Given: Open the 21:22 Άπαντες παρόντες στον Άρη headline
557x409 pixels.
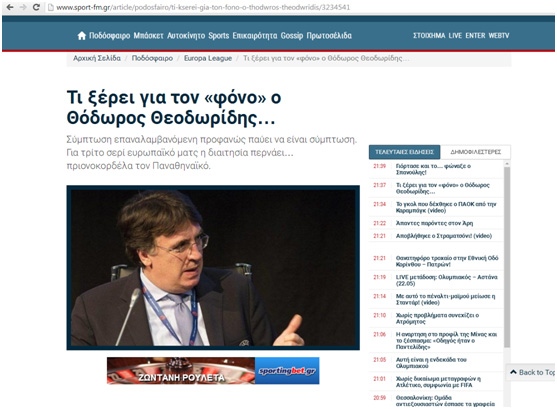Looking at the screenshot, I should click(434, 223).
